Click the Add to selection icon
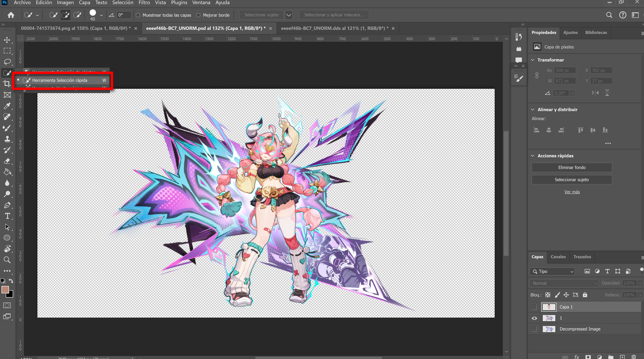This screenshot has height=359, width=644. 65,15
